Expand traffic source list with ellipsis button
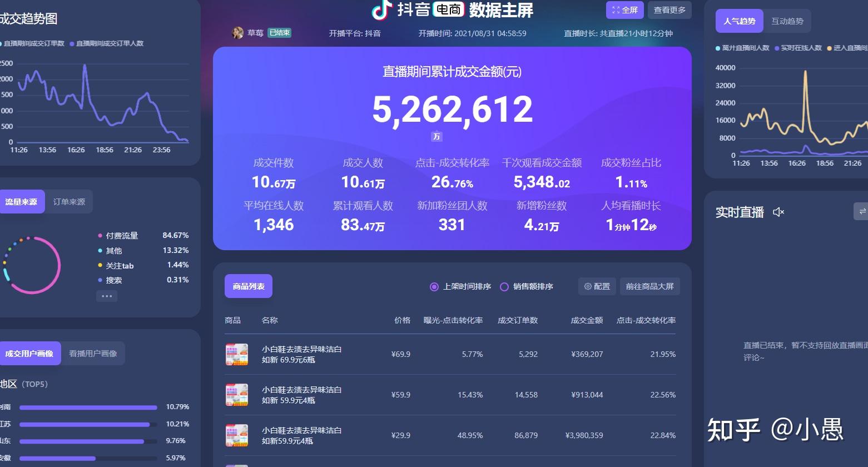The image size is (868, 467). [x=107, y=296]
